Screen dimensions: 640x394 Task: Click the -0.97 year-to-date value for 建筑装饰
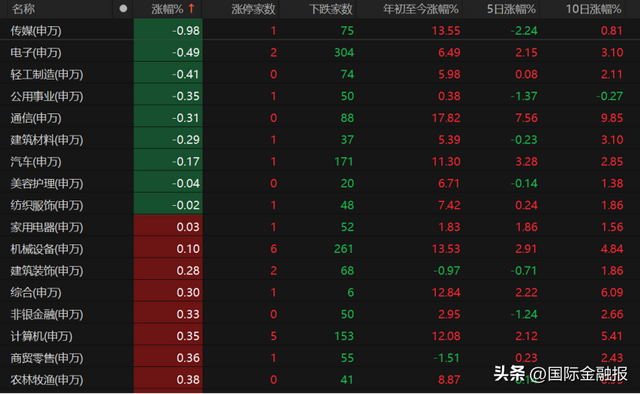(x=447, y=271)
